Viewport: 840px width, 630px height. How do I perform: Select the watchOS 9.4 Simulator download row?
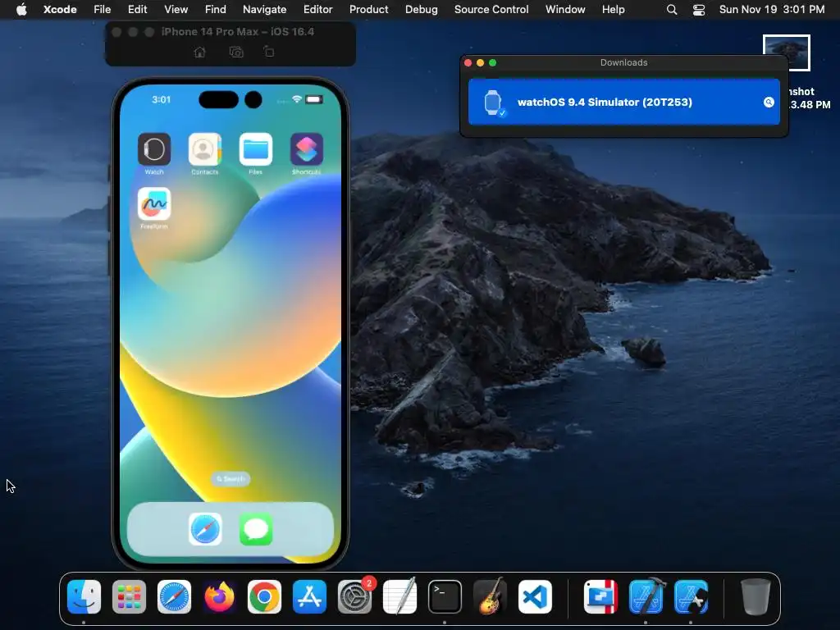(x=624, y=103)
